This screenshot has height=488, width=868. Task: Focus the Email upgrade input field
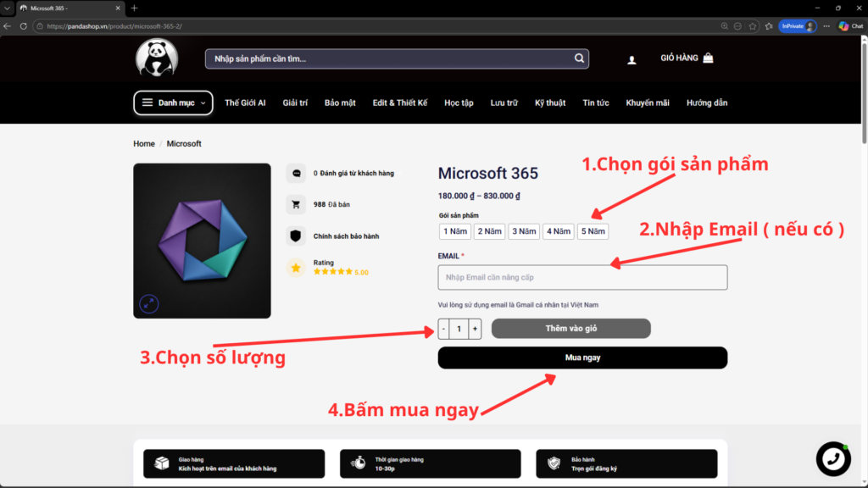(582, 278)
